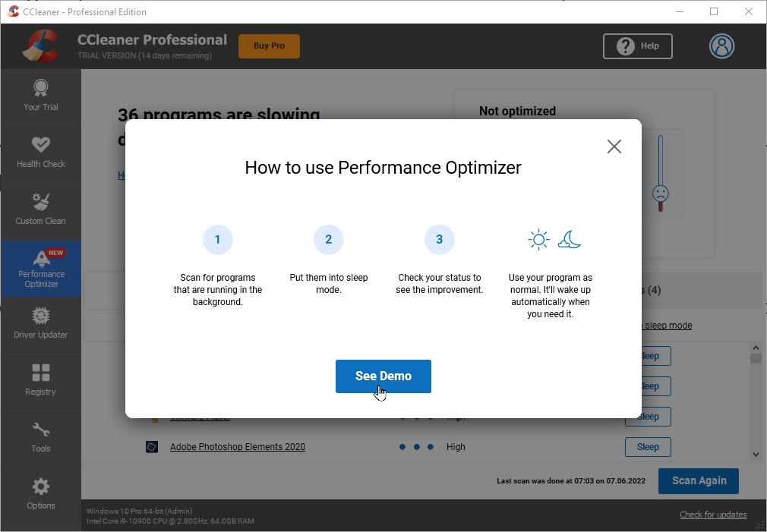Click the Scan Again button
The image size is (767, 532).
(698, 480)
